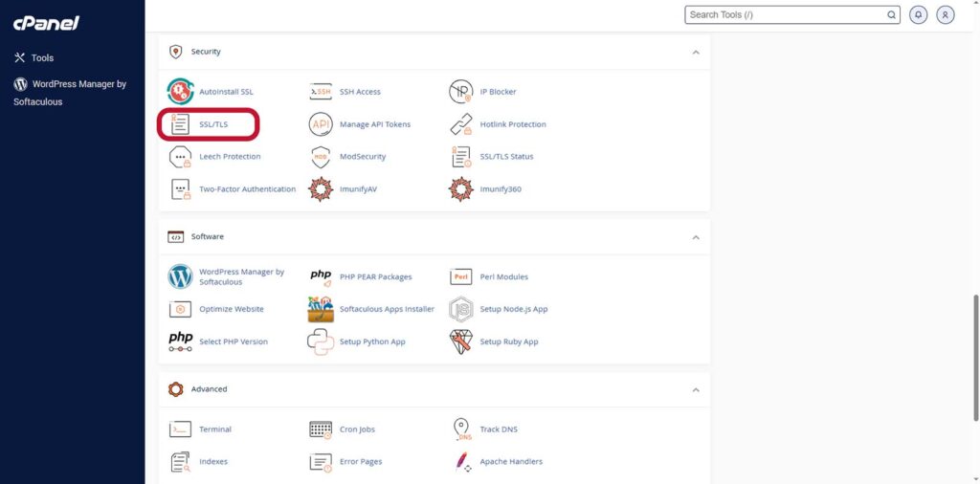Open the SSL/TLS link

point(213,124)
